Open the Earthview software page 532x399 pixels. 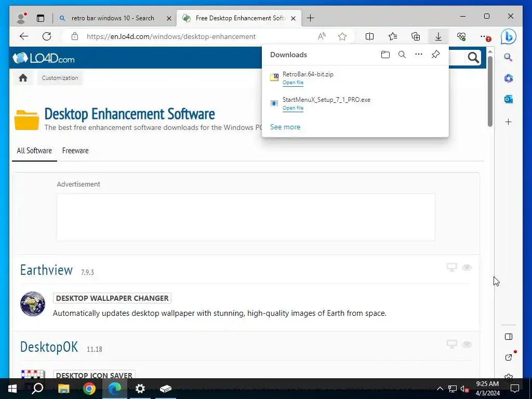(x=46, y=270)
